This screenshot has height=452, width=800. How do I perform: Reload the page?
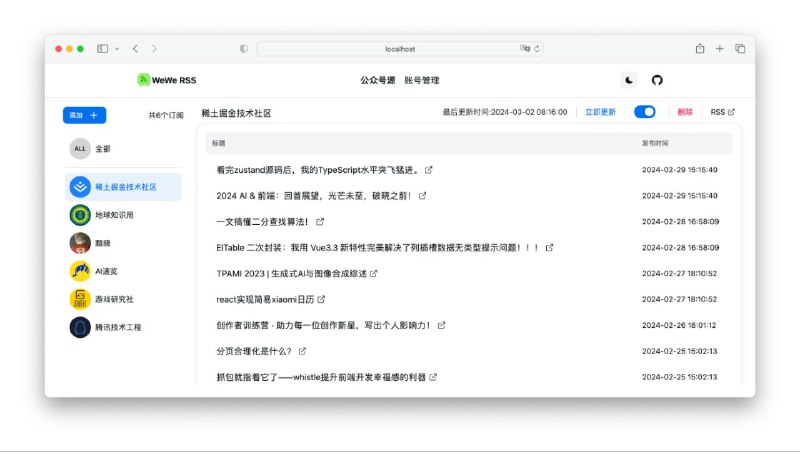pyautogui.click(x=537, y=48)
